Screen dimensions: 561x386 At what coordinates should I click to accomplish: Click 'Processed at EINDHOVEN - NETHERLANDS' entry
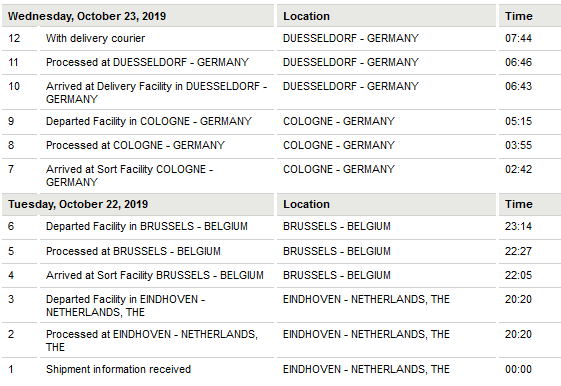(152, 341)
